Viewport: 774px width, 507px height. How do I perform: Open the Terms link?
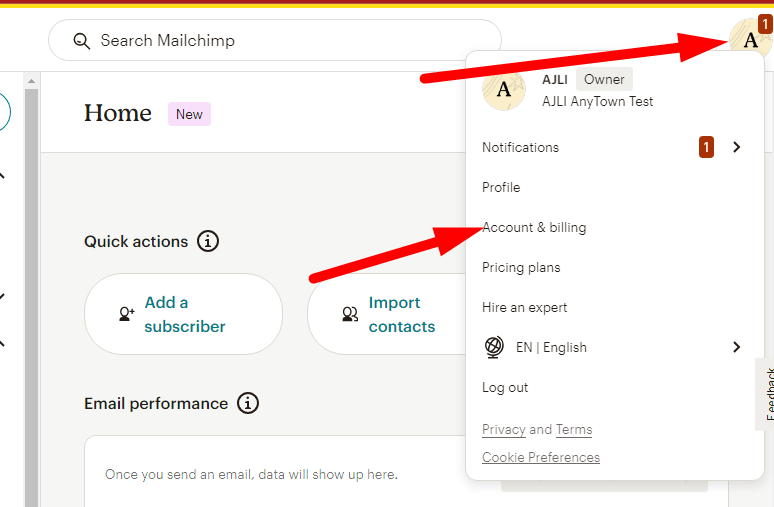pos(574,429)
